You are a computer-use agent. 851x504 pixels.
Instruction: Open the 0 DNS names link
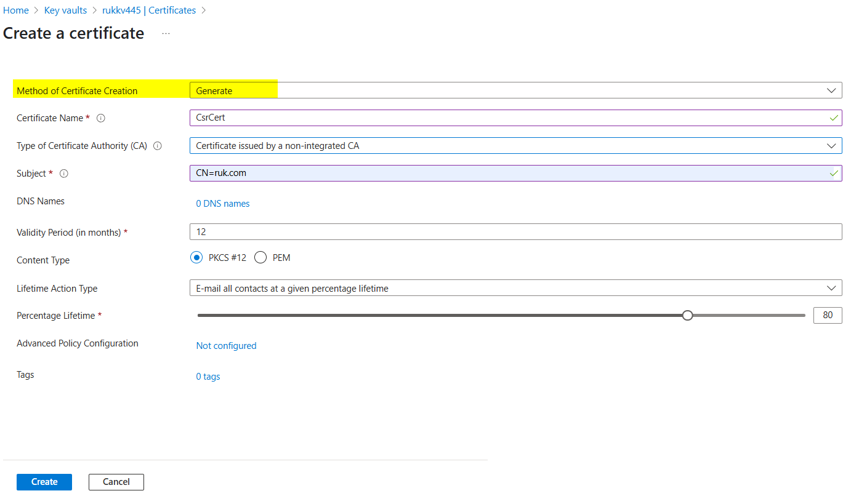pos(223,204)
